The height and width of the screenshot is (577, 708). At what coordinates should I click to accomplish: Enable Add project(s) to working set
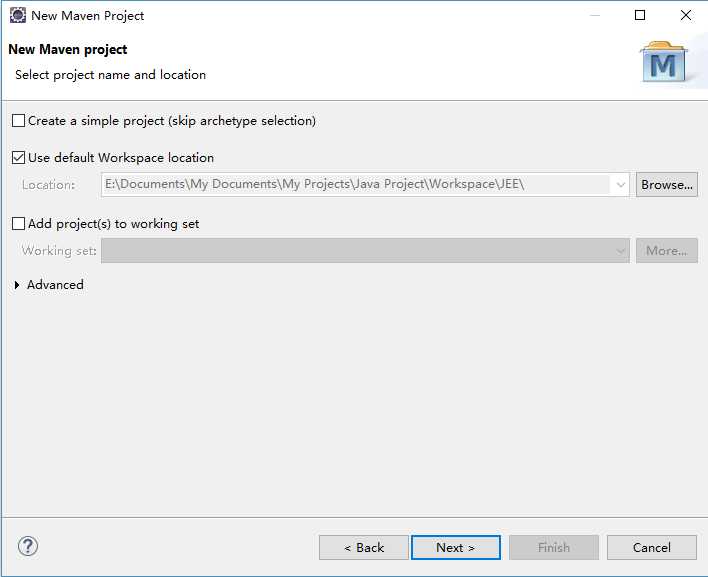(19, 223)
